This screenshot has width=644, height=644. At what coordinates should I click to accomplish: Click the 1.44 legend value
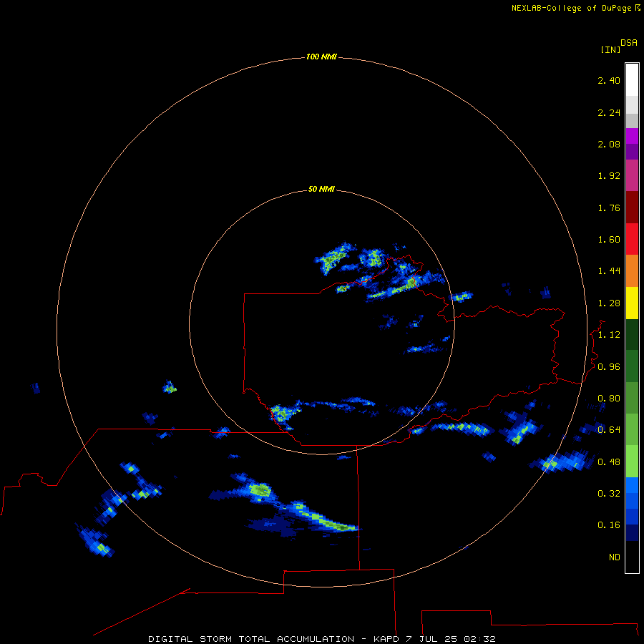(609, 270)
